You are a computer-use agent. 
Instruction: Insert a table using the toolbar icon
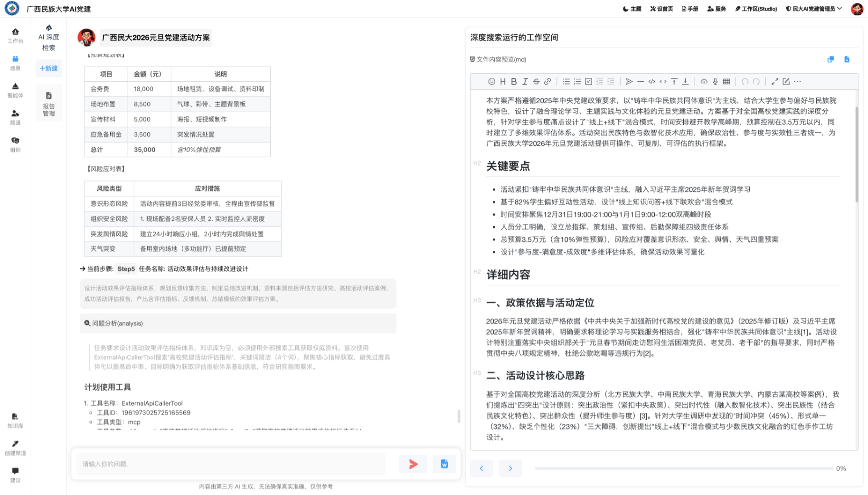point(726,82)
